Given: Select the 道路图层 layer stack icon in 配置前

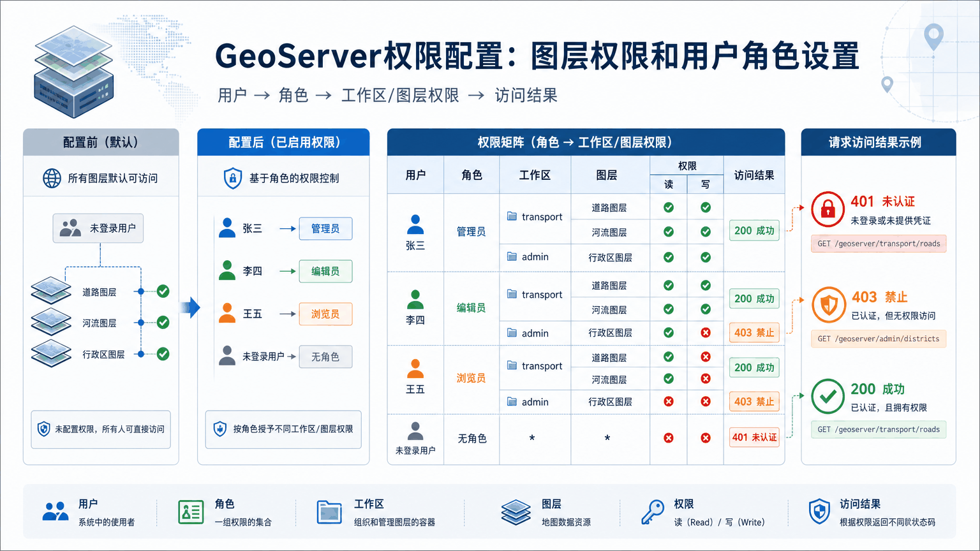Looking at the screenshot, I should pyautogui.click(x=51, y=291).
